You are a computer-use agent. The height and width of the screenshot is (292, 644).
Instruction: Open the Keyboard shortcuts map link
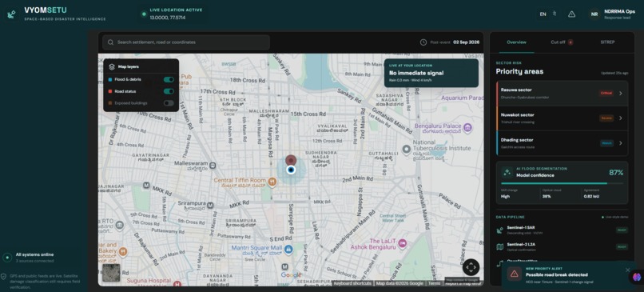[352, 283]
